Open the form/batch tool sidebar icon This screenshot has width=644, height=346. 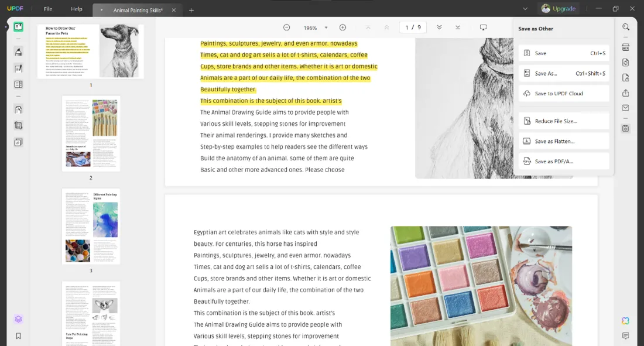[x=18, y=142]
